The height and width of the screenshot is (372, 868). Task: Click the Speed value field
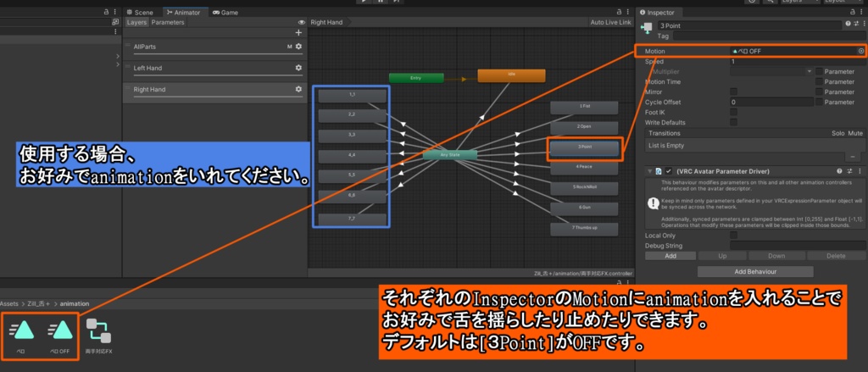pos(797,62)
